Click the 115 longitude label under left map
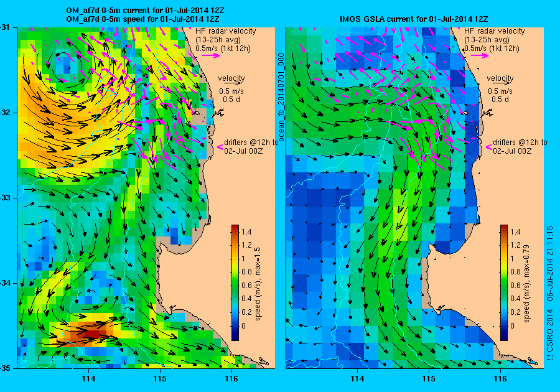This screenshot has height=392, width=560. (x=160, y=379)
